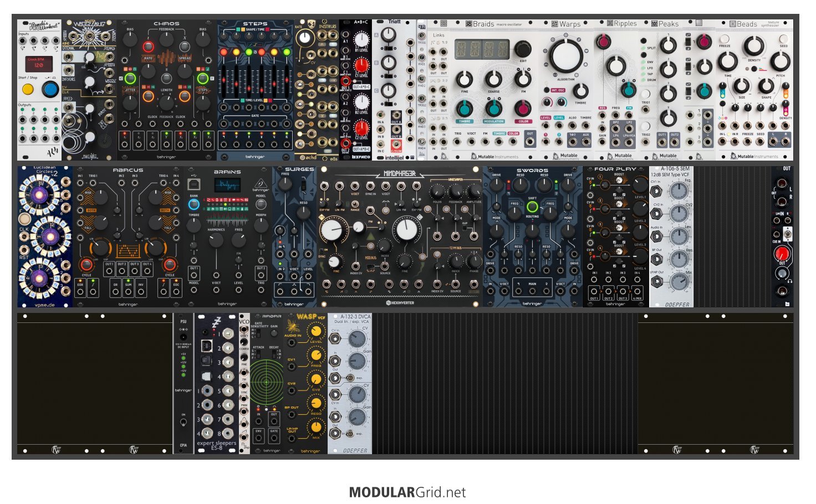The width and height of the screenshot is (816, 504).
Task: Click the Hexinverter logo under Mindphaser
Action: (x=400, y=303)
